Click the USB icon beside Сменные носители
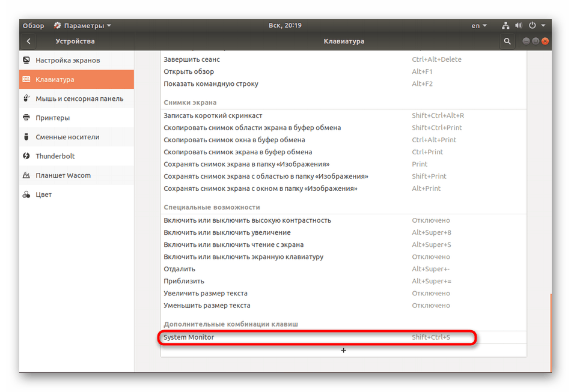 tap(26, 137)
